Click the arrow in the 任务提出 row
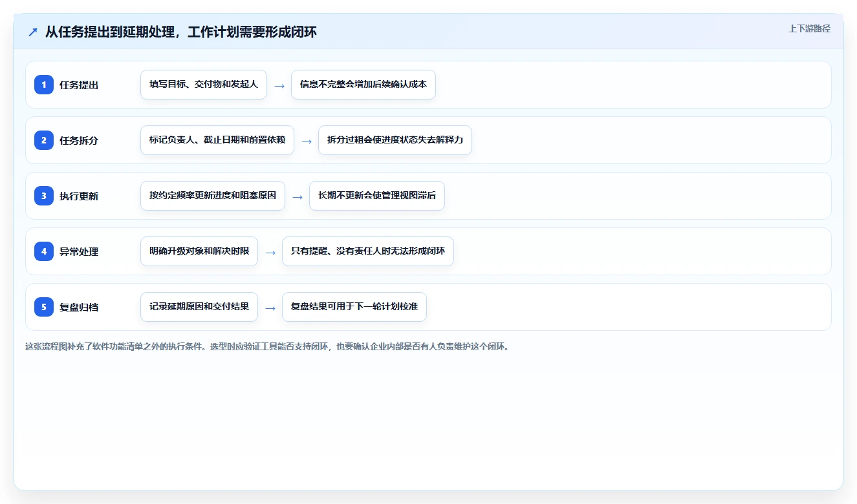The width and height of the screenshot is (857, 504). pyautogui.click(x=279, y=85)
